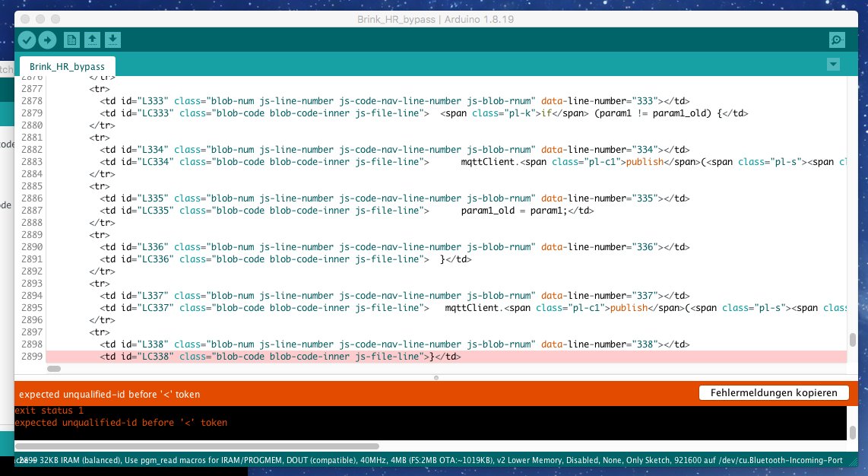Click the horizontal editor scrollbar thumb

tap(54, 369)
